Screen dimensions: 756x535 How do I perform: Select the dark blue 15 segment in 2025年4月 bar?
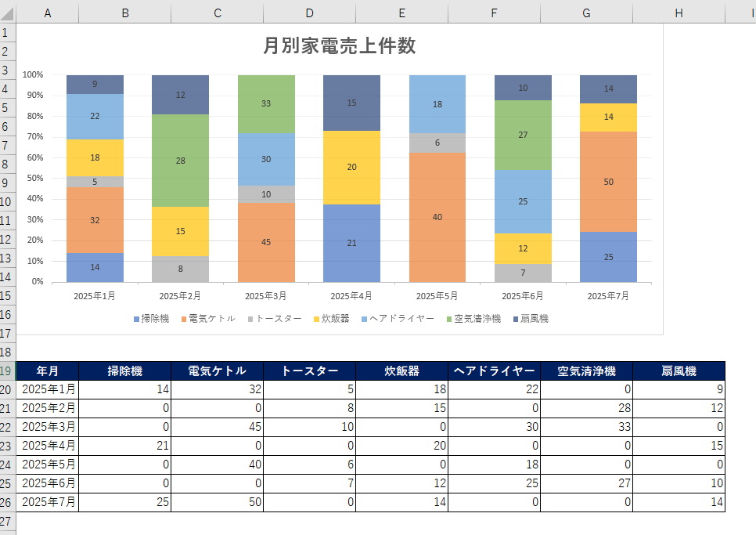351,103
